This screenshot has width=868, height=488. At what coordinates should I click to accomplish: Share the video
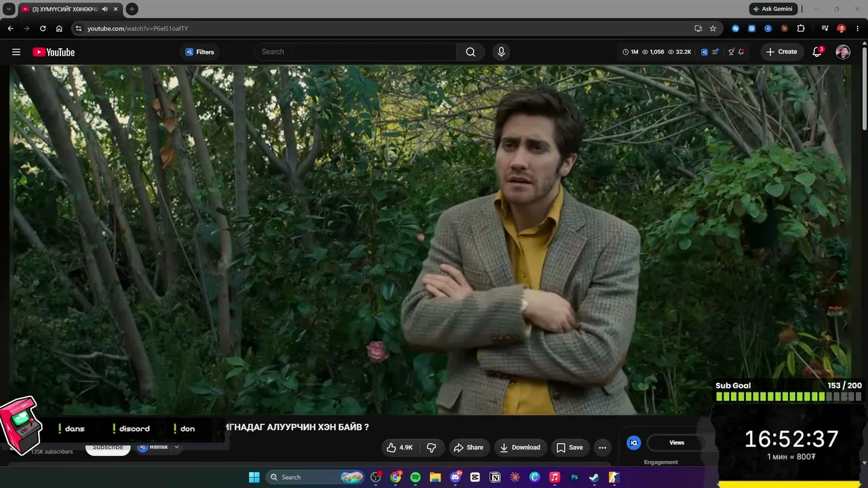pyautogui.click(x=468, y=447)
